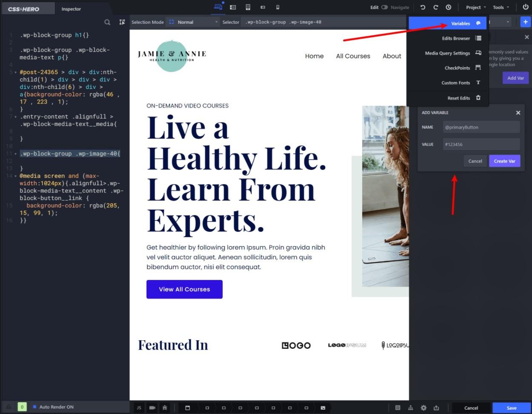This screenshot has width=532, height=414.
Task: Click the Home nav link
Action: [315, 56]
